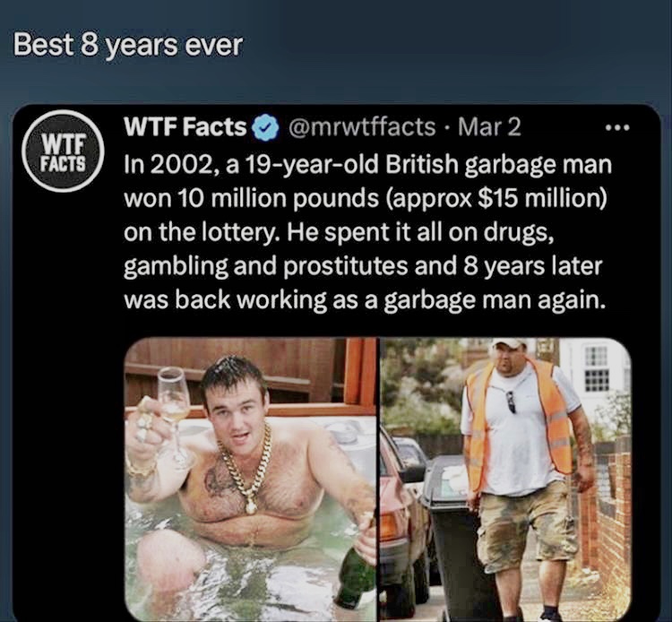Open the WTF Facts profile avatar
The width and height of the screenshot is (672, 622).
pyautogui.click(x=63, y=150)
